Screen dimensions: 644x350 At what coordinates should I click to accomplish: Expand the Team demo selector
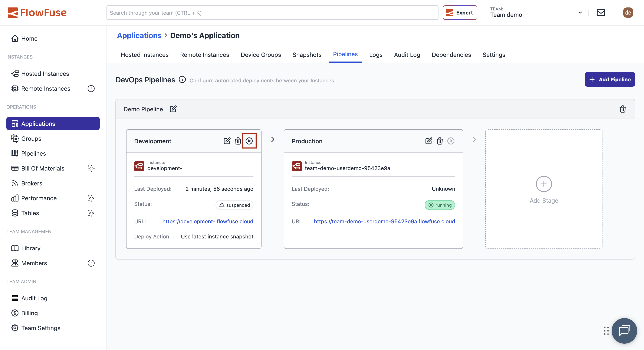tap(536, 13)
